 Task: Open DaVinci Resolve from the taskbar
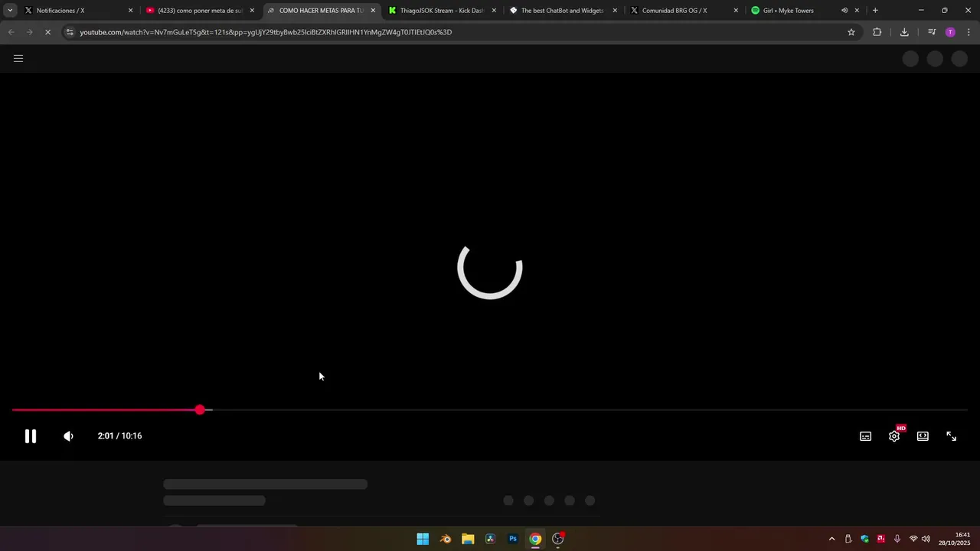click(490, 539)
